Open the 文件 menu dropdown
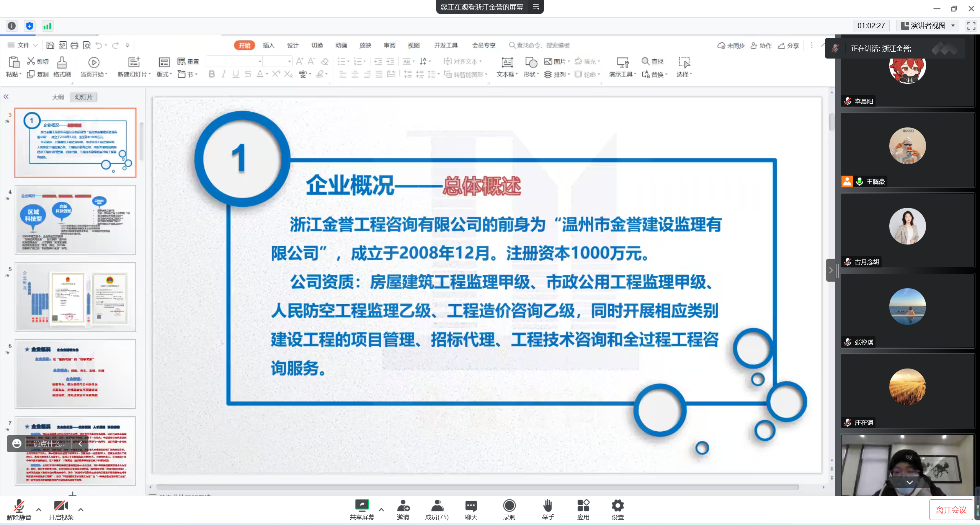Screen dimensions: 980x525 [23, 45]
